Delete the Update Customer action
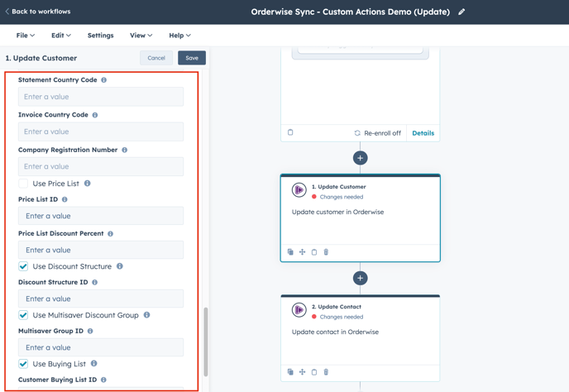The width and height of the screenshot is (569, 392). [x=326, y=252]
